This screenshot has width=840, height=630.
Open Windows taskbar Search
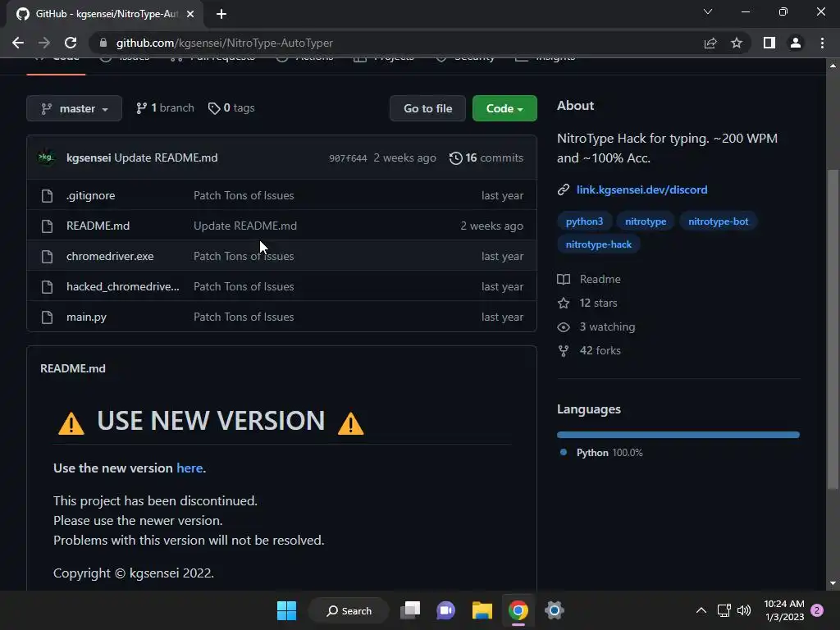pos(349,610)
